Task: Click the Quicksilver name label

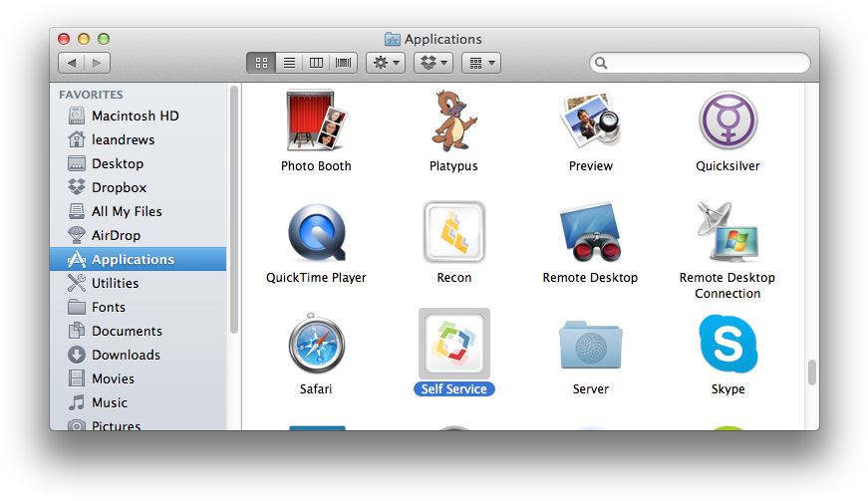Action: click(727, 166)
